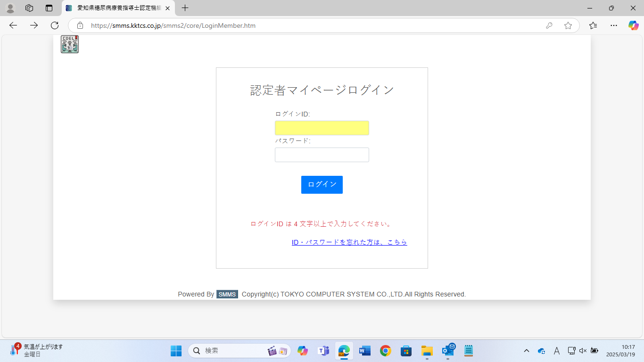Open a new browser tab
This screenshot has height=362, width=644.
coord(185,8)
